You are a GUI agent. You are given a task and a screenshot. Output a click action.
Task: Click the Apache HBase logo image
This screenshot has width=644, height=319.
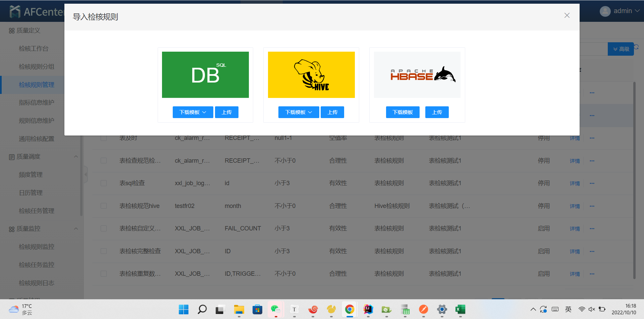point(417,75)
